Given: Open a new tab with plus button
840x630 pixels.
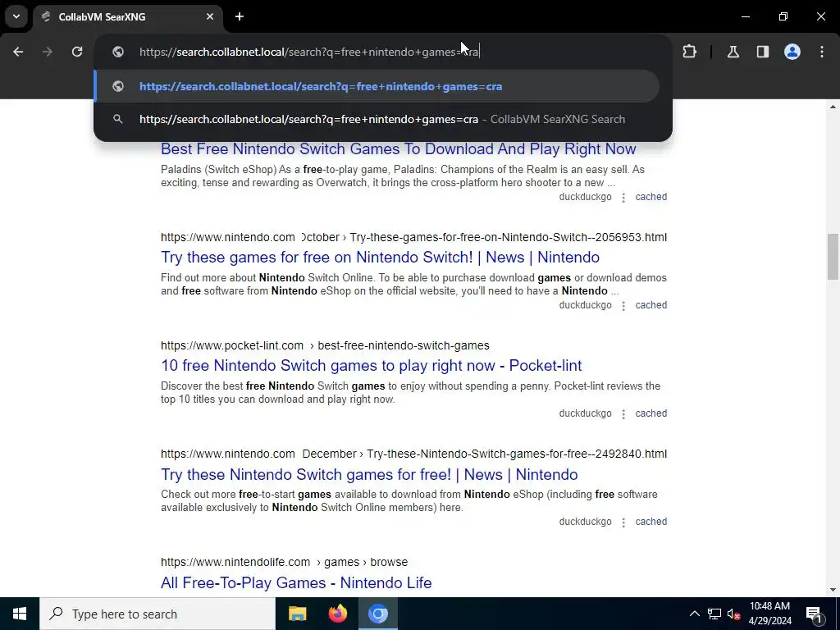Looking at the screenshot, I should pos(240,16).
